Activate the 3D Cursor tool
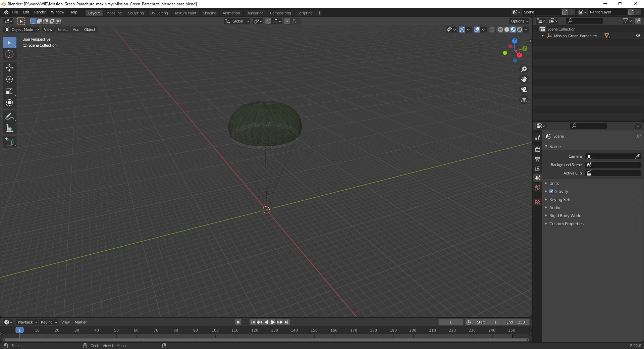The image size is (644, 349). [x=9, y=54]
